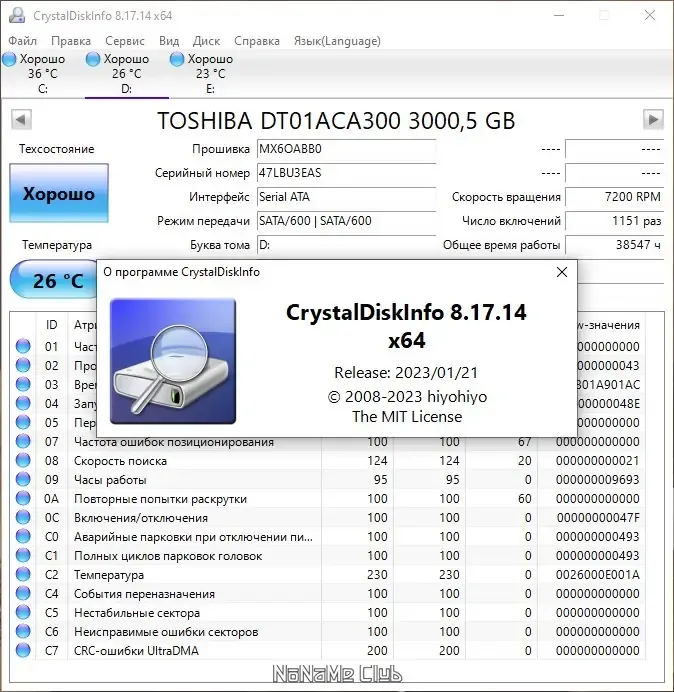Open the Справка menu

click(257, 41)
